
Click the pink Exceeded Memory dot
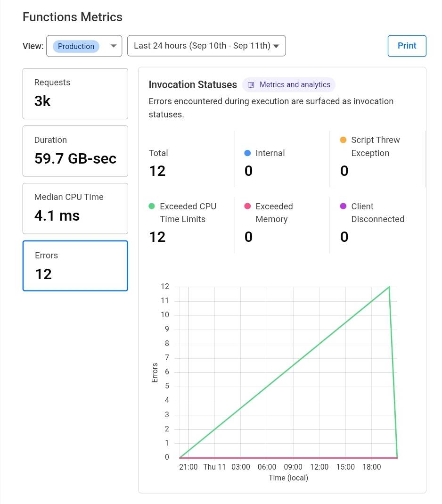(247, 206)
